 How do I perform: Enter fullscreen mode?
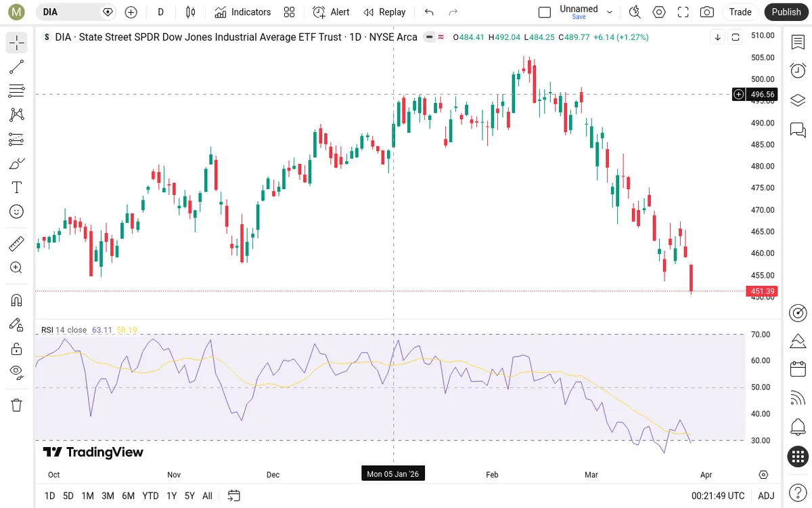[x=683, y=12]
